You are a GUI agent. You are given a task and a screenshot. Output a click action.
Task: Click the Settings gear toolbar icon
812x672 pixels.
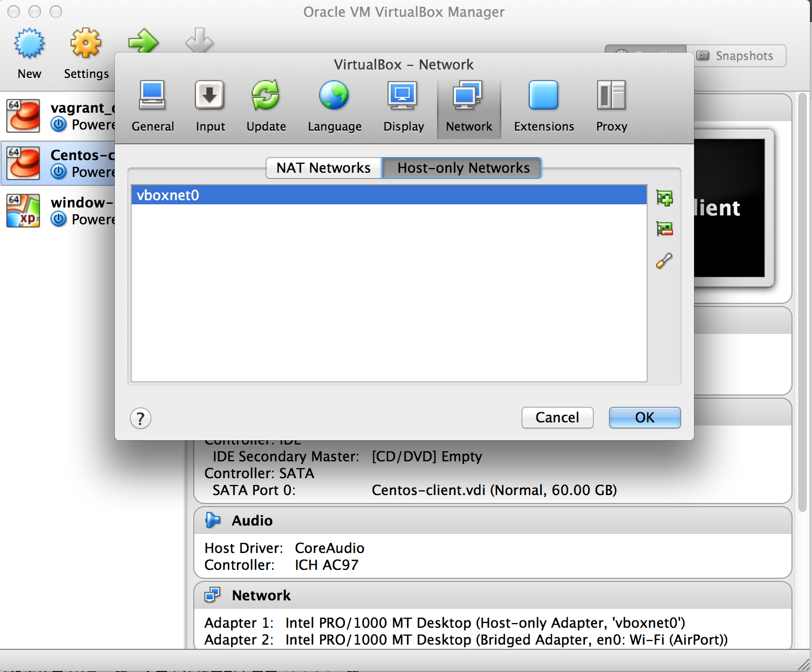point(86,43)
